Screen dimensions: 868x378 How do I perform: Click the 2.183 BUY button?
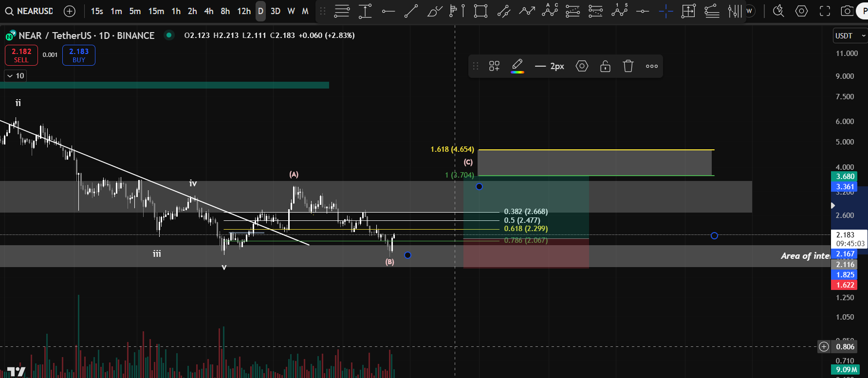point(79,55)
